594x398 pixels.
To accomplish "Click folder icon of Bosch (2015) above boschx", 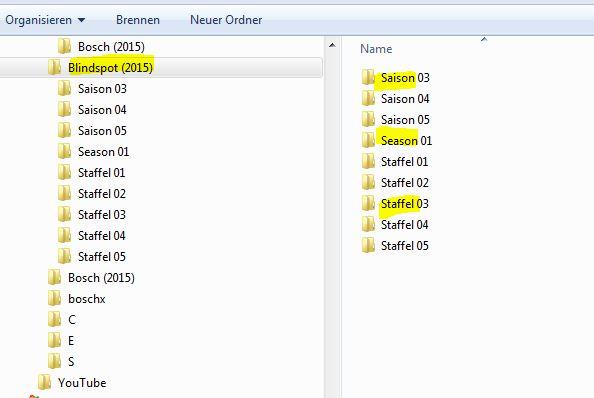I will [x=55, y=277].
